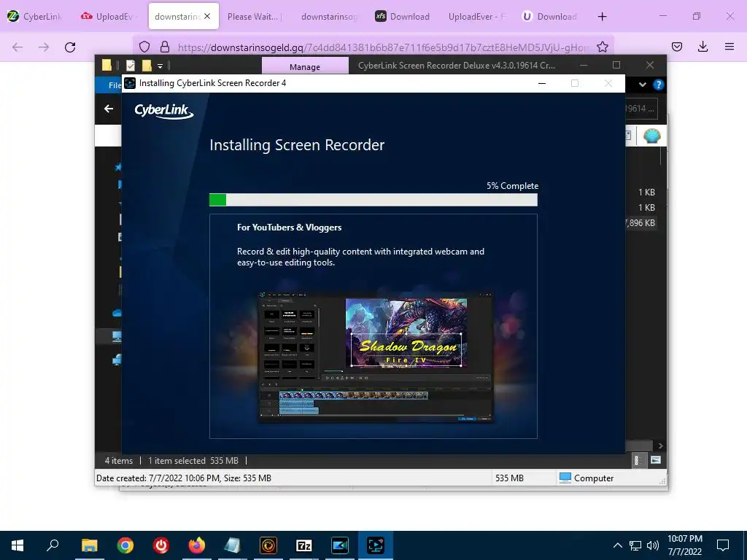Click the Firefox back navigation arrow
Screen dimensions: 747x560
pos(18,47)
